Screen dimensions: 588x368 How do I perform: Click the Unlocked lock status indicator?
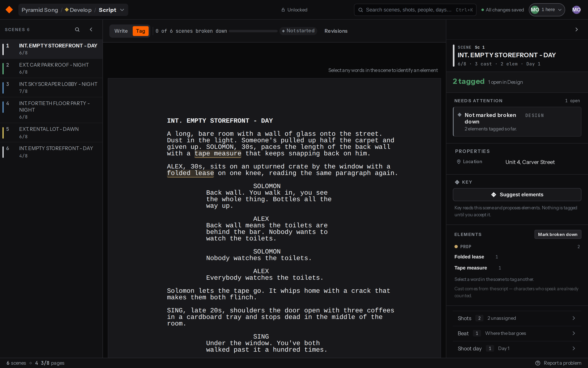294,10
